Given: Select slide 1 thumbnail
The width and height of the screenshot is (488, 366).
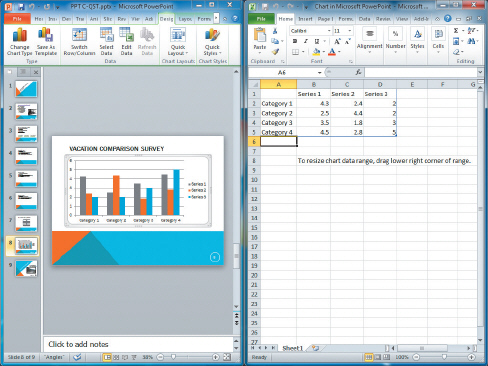Looking at the screenshot, I should point(26,89).
